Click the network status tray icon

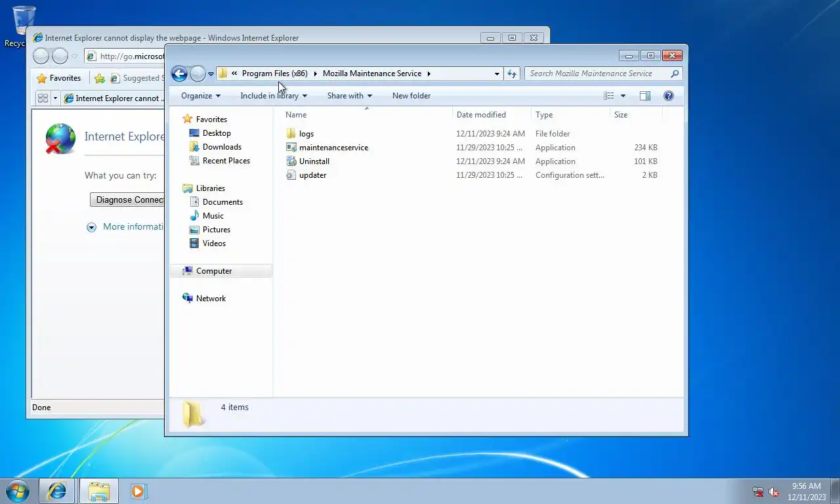click(758, 492)
